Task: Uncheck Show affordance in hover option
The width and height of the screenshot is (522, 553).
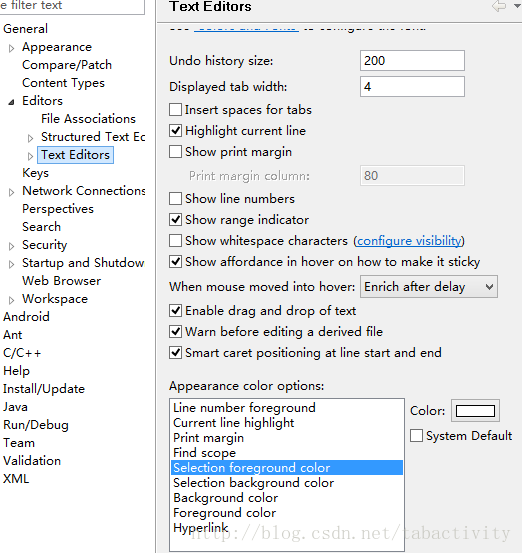Action: point(175,262)
